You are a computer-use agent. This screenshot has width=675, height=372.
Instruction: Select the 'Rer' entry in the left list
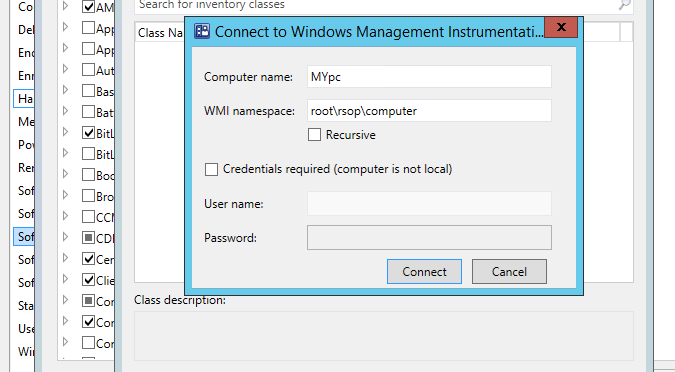coord(25,167)
